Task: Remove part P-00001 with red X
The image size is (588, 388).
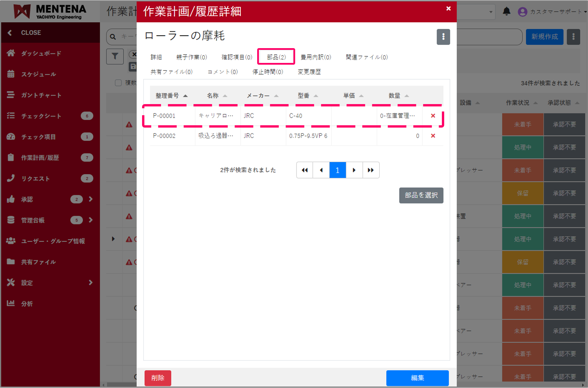Action: 433,116
